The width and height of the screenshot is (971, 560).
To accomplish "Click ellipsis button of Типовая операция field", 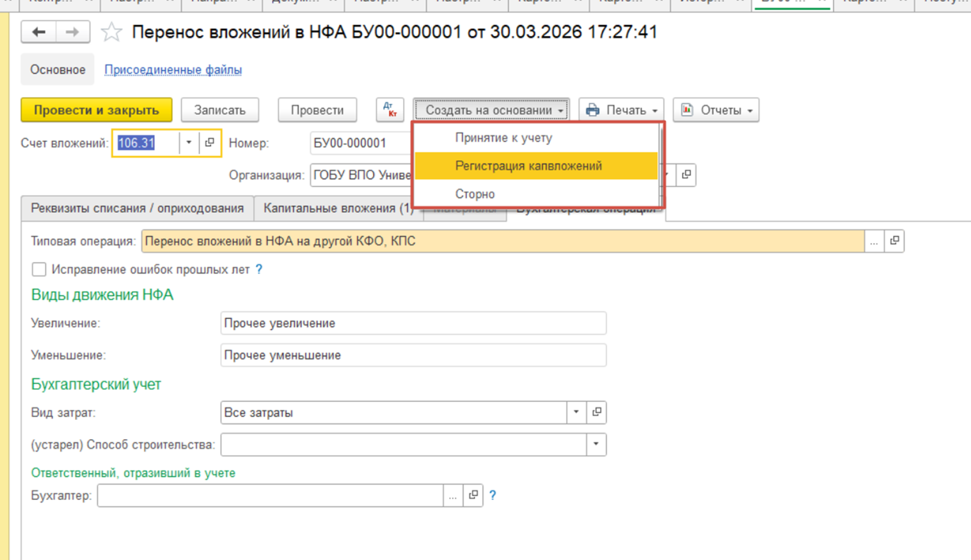I will click(x=874, y=241).
